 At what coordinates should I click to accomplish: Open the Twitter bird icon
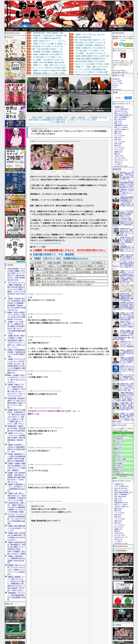(121, 44)
